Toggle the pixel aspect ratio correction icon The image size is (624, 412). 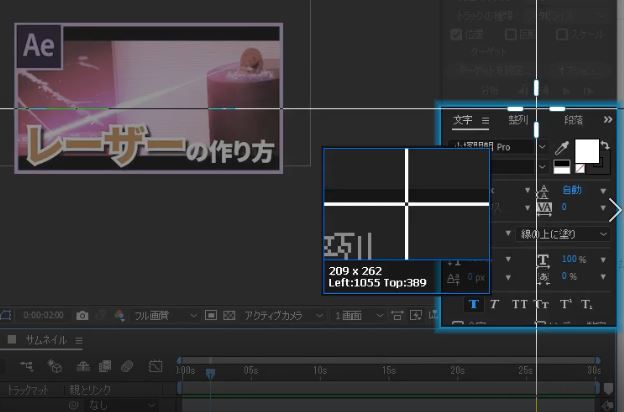tap(396, 316)
